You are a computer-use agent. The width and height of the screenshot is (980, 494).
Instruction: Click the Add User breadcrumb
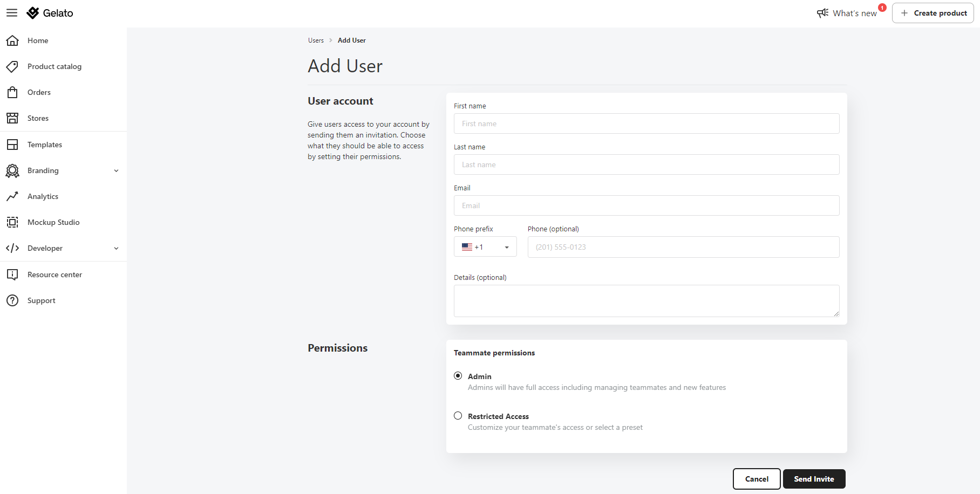(x=352, y=40)
